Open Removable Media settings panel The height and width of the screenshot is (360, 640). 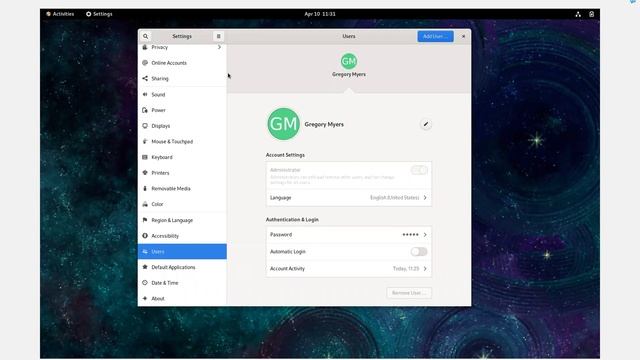(x=182, y=189)
